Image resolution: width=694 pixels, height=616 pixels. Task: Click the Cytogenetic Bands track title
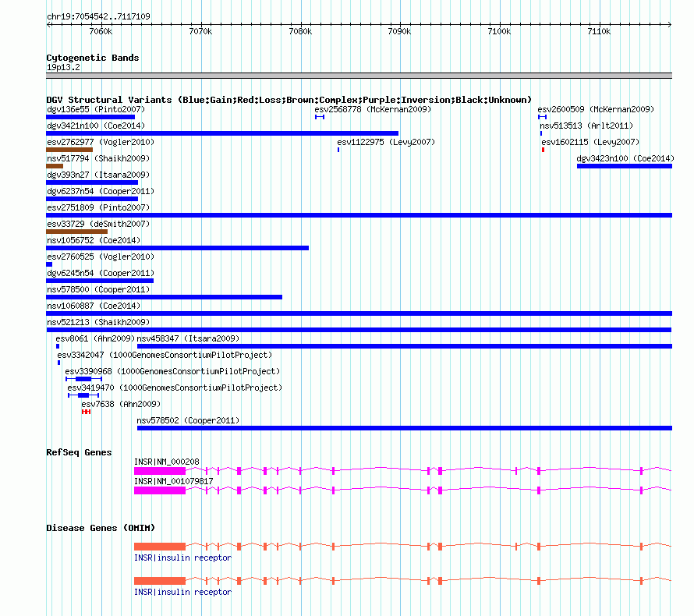tap(93, 58)
